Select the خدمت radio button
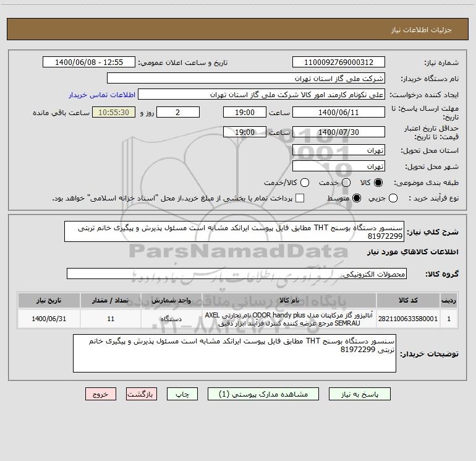 [x=346, y=183]
